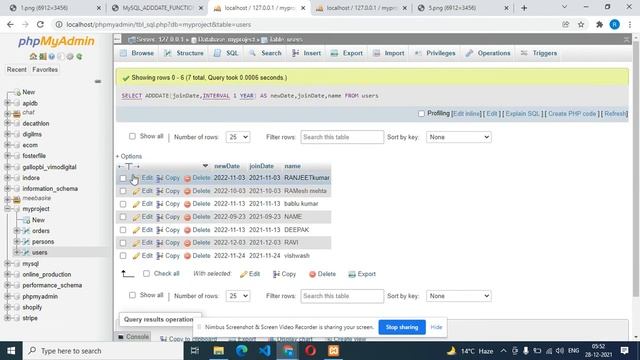
Task: Click lower Filter rows search field
Action: [x=342, y=296]
